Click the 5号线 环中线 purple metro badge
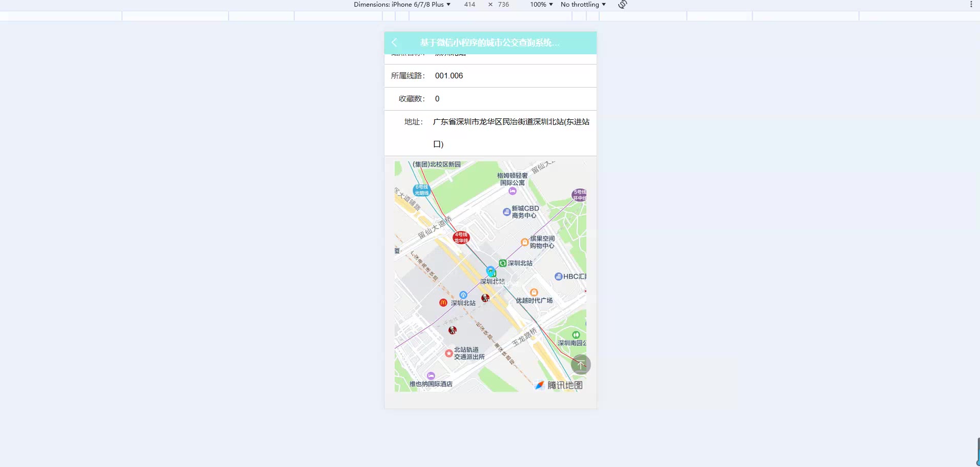 coord(579,195)
